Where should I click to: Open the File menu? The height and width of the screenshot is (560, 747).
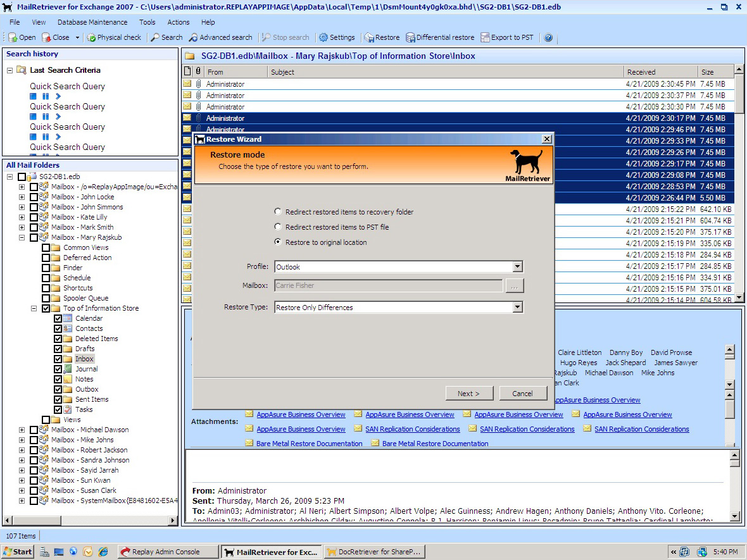click(15, 22)
